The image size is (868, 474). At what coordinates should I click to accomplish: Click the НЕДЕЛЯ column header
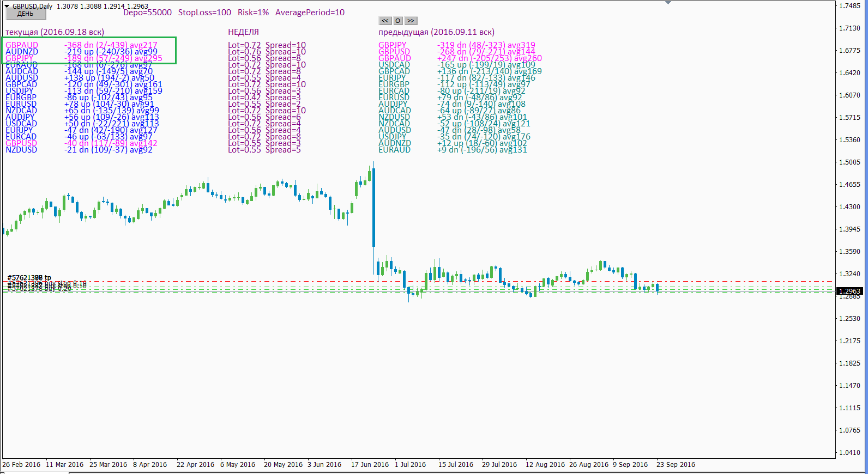(243, 32)
